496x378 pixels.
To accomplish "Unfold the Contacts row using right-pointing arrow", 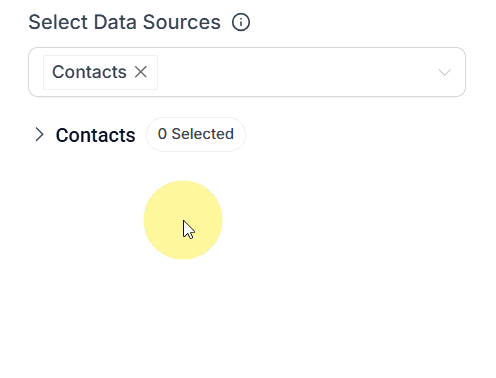I will pyautogui.click(x=39, y=135).
